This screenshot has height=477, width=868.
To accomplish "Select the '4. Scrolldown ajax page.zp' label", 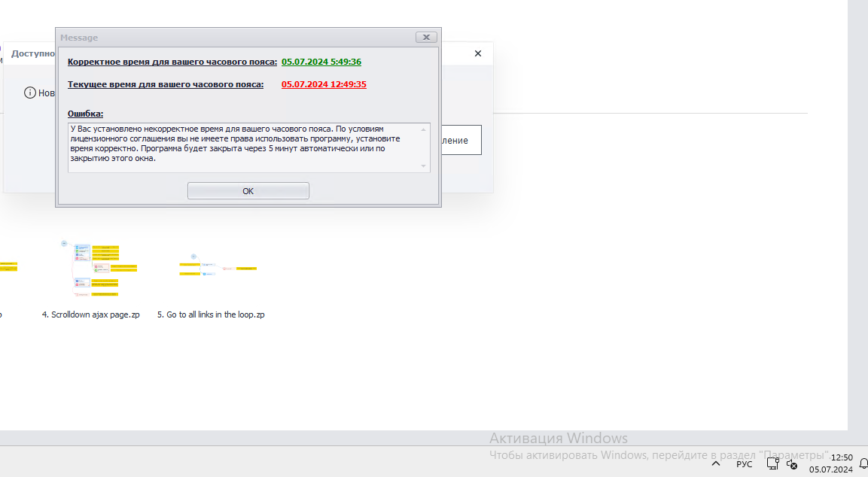I will pyautogui.click(x=91, y=314).
